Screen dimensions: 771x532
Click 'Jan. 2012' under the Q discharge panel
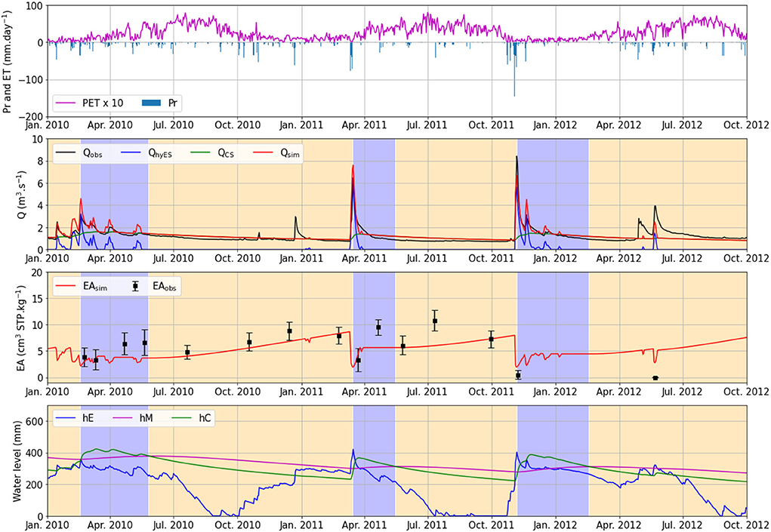[x=556, y=258]
